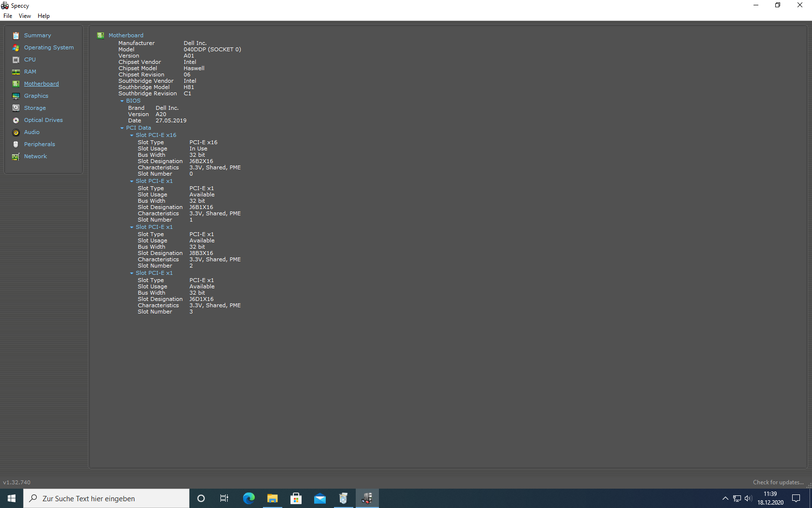This screenshot has width=812, height=508.
Task: Click the Storage drive icon in sidebar
Action: [x=16, y=108]
